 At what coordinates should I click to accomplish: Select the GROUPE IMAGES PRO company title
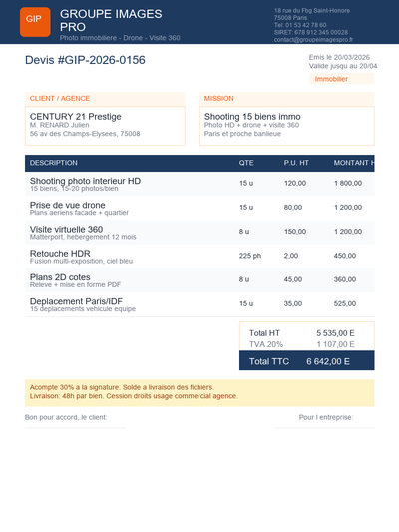(111, 20)
